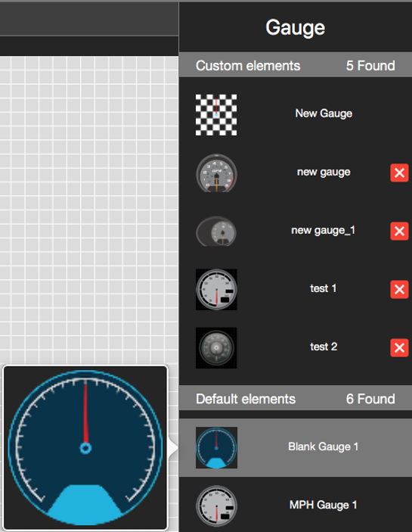Click the '5 Found' count text
Viewport: 412px width, 532px height.
tap(370, 66)
